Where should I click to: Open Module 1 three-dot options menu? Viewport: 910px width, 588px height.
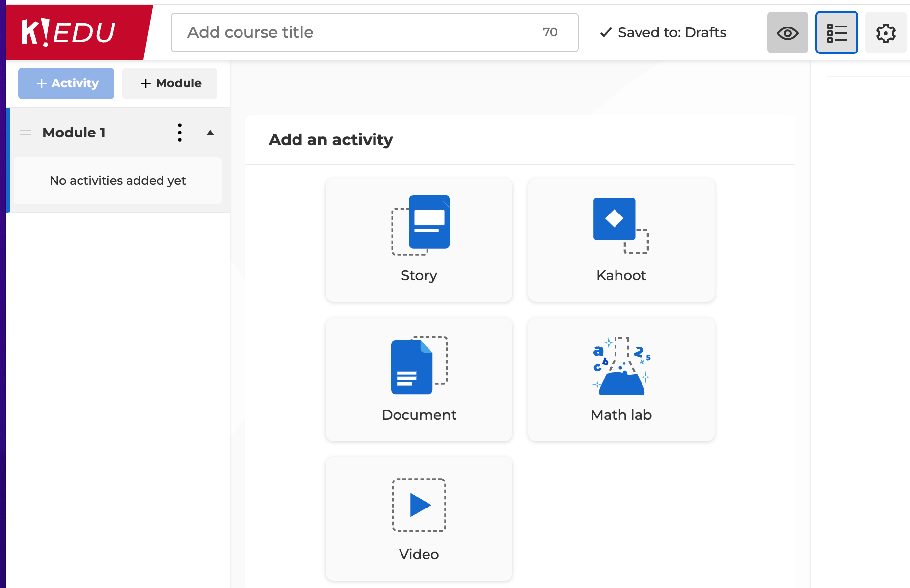180,133
